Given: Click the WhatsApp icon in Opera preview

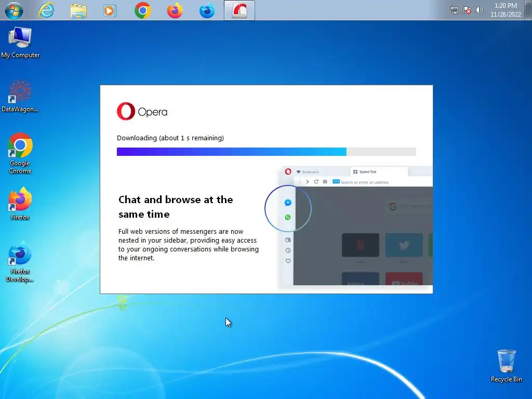Looking at the screenshot, I should click(288, 217).
